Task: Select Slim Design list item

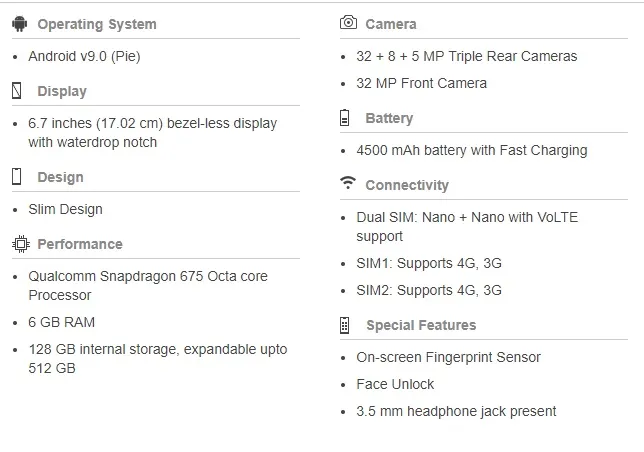Action: 65,209
